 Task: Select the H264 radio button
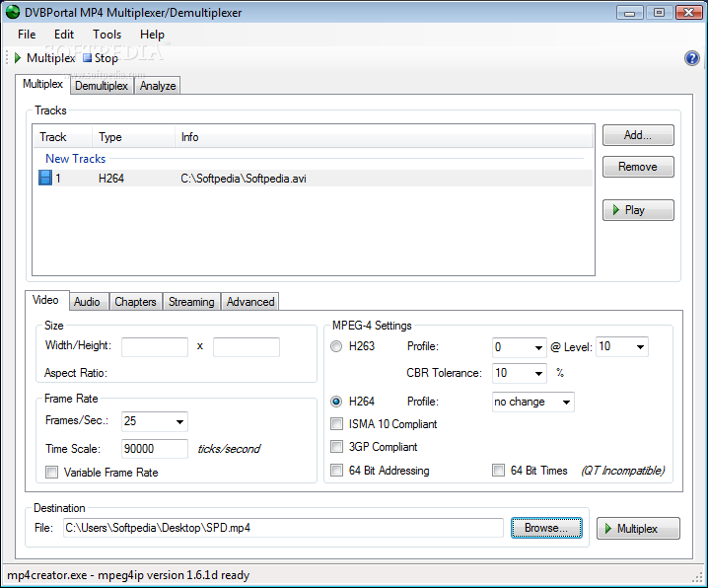point(336,402)
